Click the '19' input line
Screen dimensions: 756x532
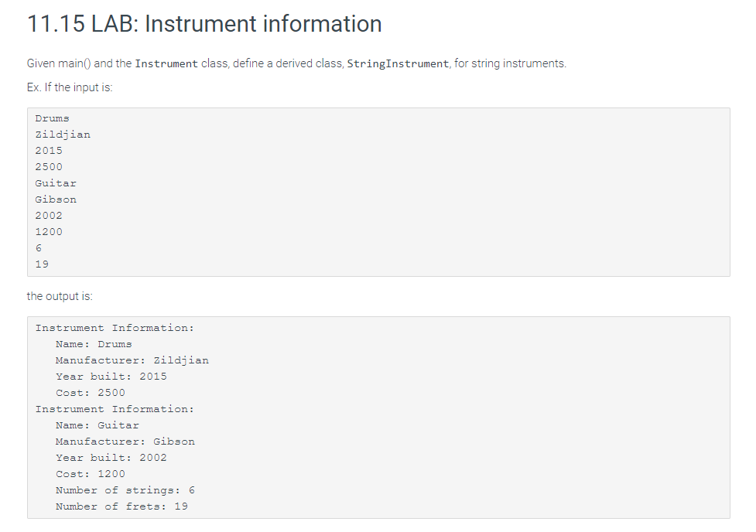coord(42,264)
